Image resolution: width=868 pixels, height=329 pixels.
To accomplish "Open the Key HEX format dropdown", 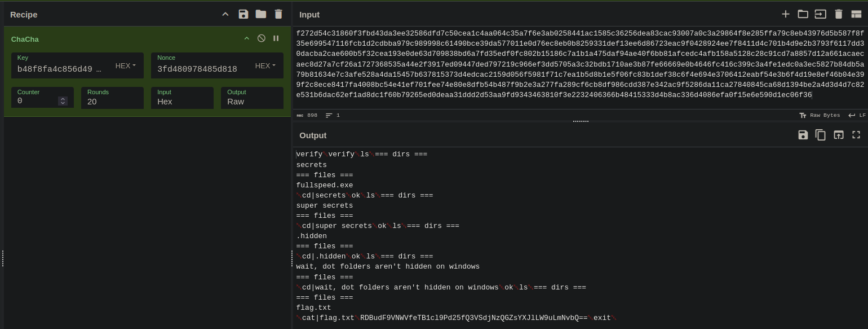I will [x=125, y=65].
